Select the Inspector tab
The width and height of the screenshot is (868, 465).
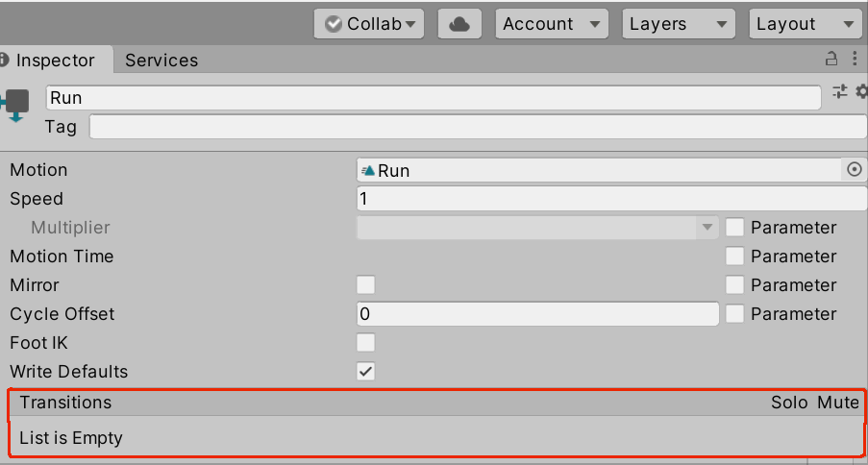click(x=55, y=61)
